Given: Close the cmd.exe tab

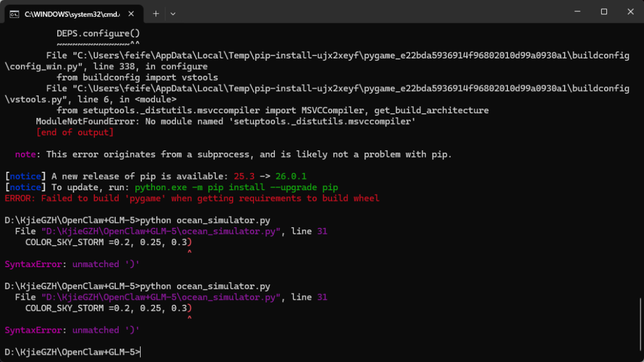Looking at the screenshot, I should pos(131,14).
